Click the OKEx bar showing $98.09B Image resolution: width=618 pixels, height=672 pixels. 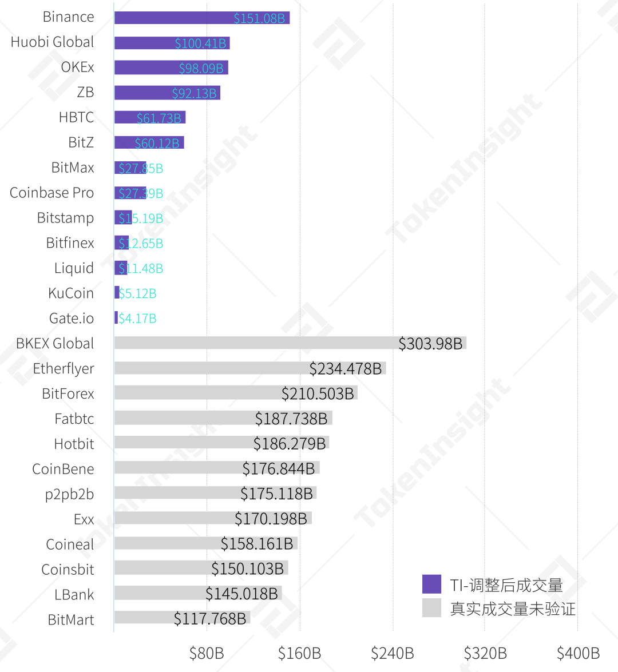[171, 67]
